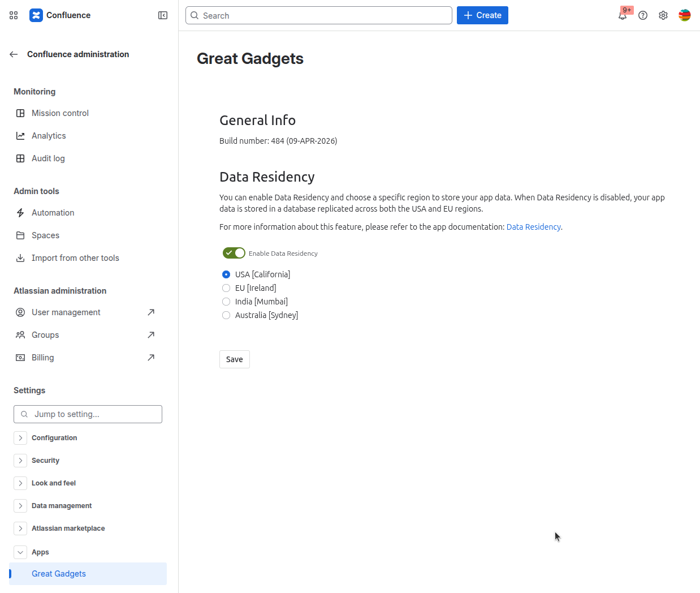The width and height of the screenshot is (700, 593).
Task: Click external link arrow beside Billing
Action: pyautogui.click(x=151, y=358)
